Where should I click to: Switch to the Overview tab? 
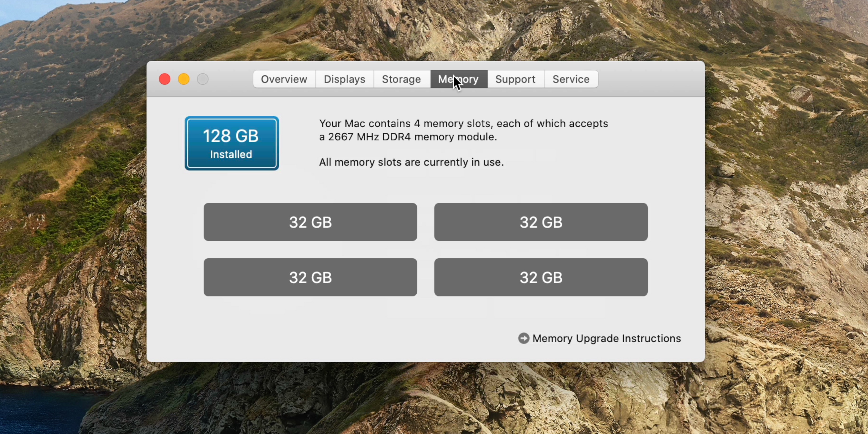pos(284,79)
